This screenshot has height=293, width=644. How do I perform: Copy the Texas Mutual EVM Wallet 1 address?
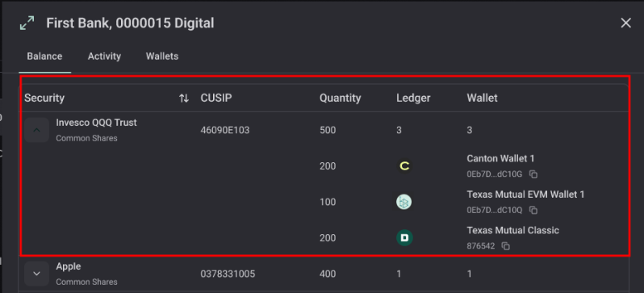(533, 211)
